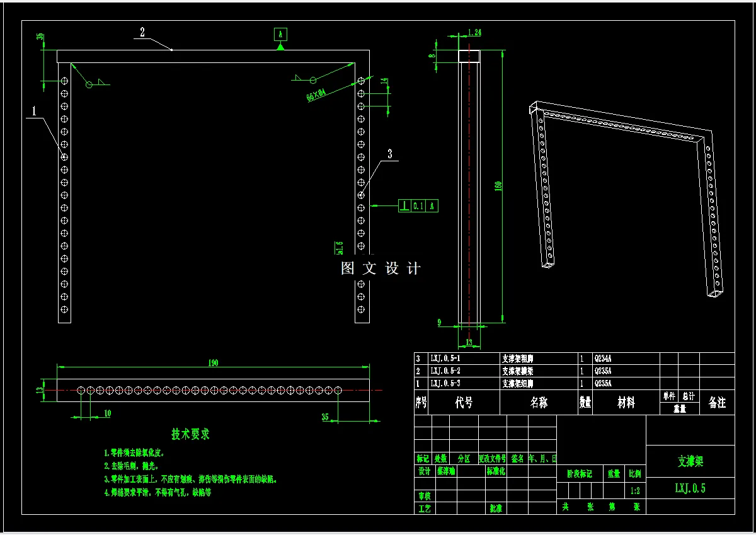Click the '批准' label
This screenshot has width=756, height=535.
click(x=496, y=508)
